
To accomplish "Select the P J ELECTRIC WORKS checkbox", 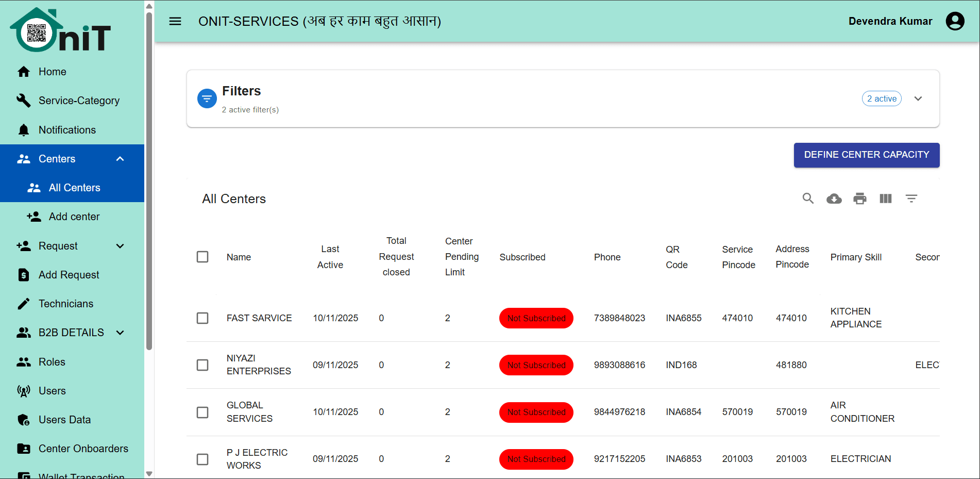I will coord(202,459).
